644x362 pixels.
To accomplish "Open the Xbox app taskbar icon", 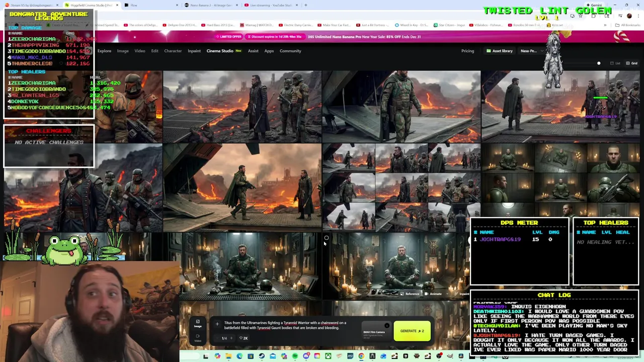I will tap(328, 356).
